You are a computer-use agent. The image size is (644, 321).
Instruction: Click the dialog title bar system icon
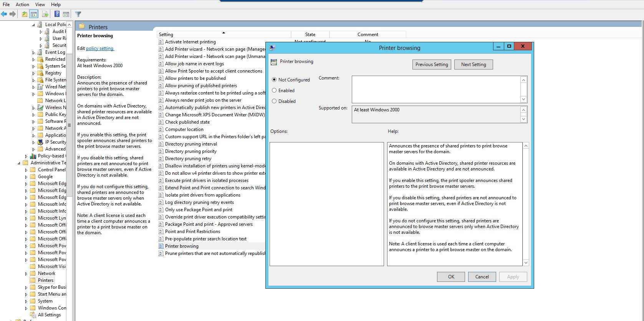point(272,48)
